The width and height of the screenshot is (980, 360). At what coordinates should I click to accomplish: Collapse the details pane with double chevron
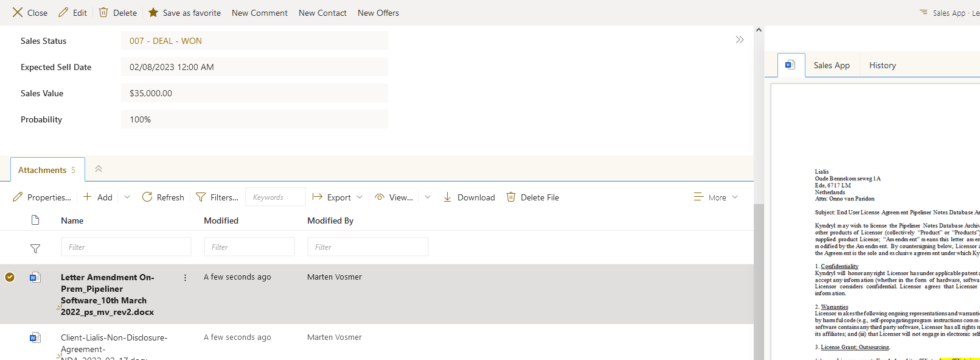tap(740, 40)
